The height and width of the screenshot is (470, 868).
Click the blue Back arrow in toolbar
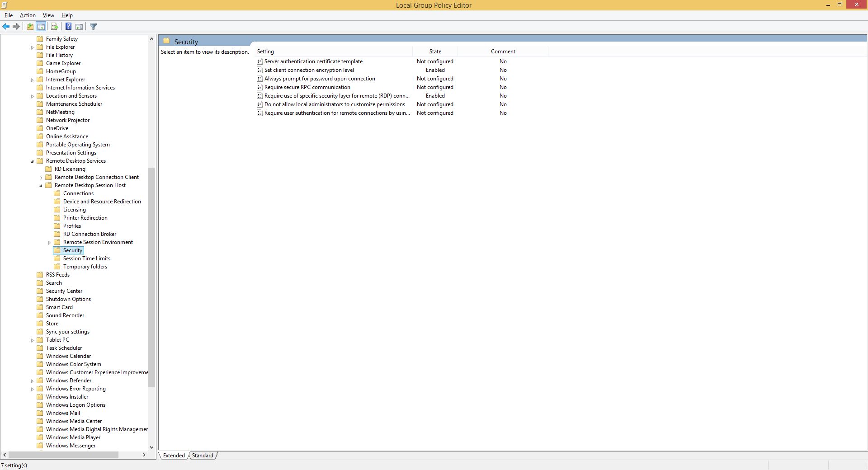(x=6, y=27)
